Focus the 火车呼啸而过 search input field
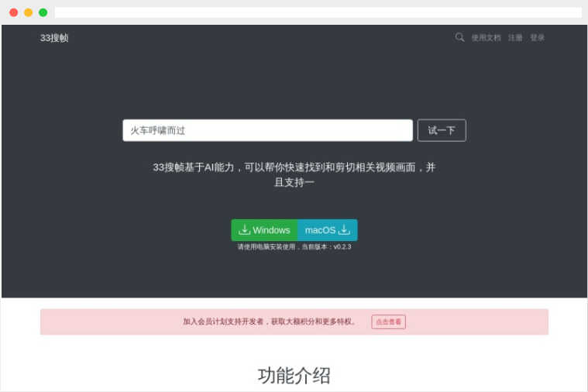 coord(267,130)
